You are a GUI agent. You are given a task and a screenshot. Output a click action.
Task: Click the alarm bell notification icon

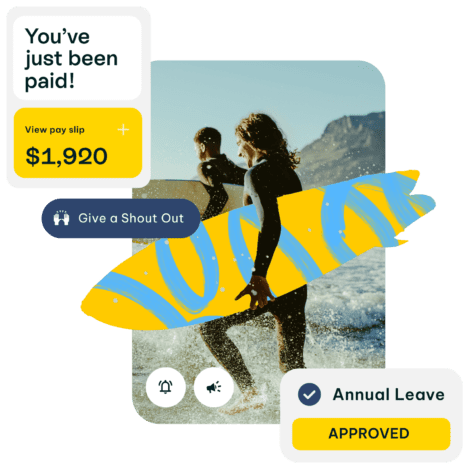coord(165,387)
